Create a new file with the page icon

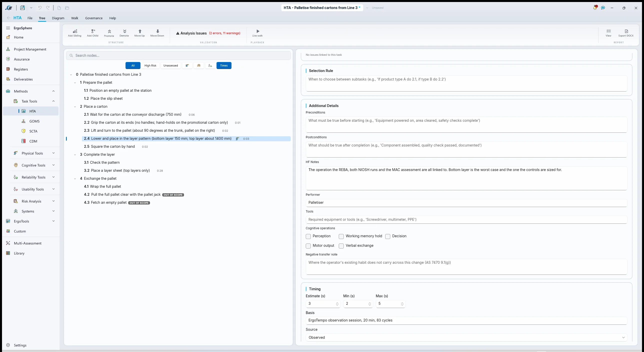59,8
